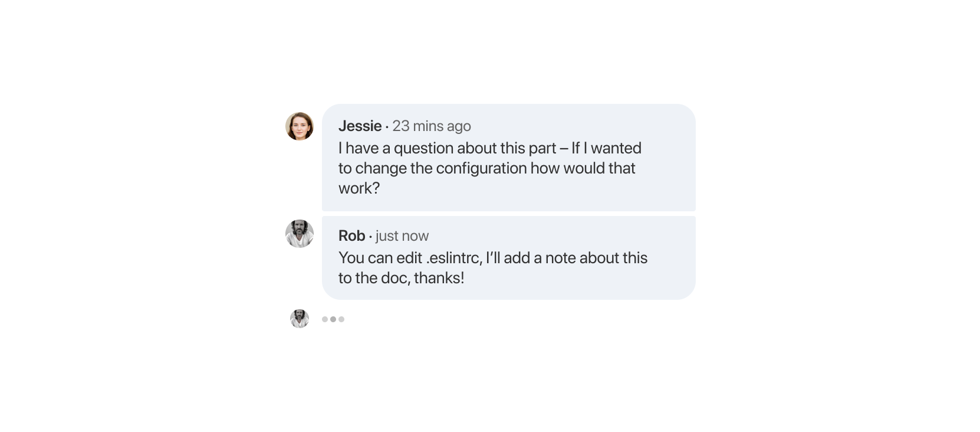Viewport: 980px width, 432px height.
Task: Open the profile image next to Jessie's comment
Action: (x=300, y=126)
